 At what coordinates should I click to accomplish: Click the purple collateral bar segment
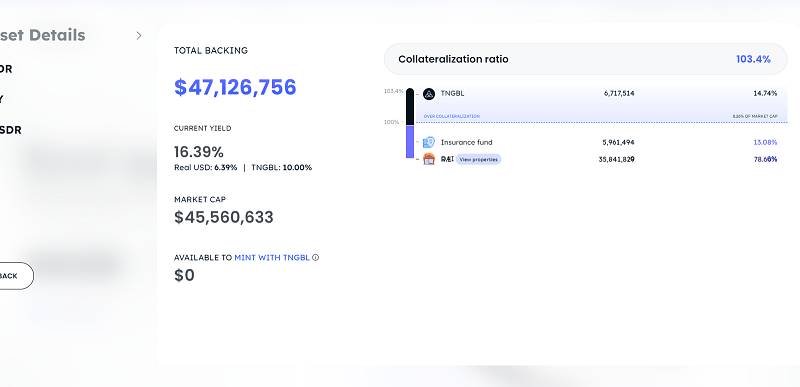click(x=410, y=142)
